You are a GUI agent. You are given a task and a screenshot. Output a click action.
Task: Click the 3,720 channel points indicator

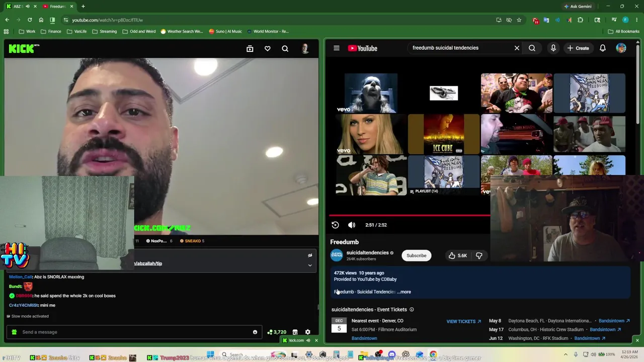point(277,332)
